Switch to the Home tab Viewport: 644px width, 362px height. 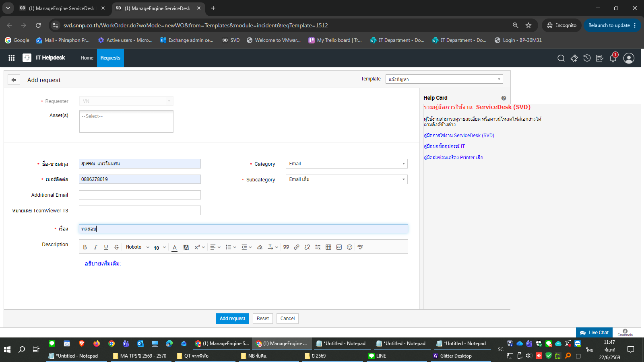tap(87, 58)
